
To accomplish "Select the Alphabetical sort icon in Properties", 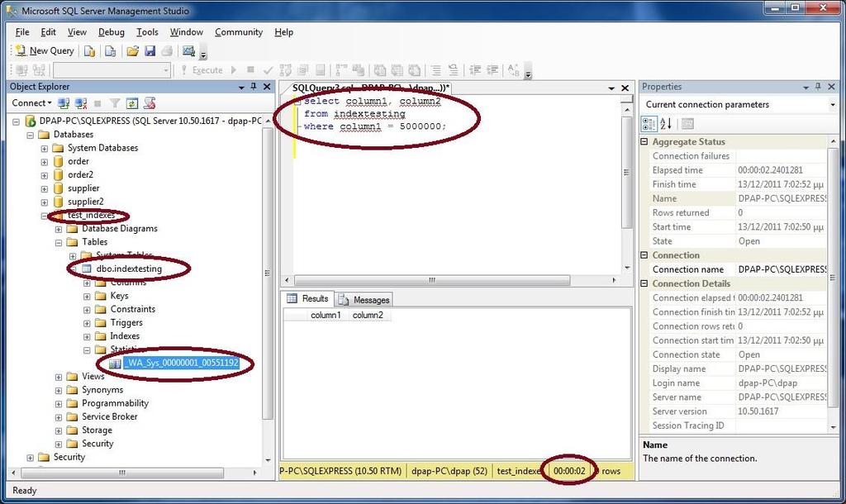I will 666,124.
